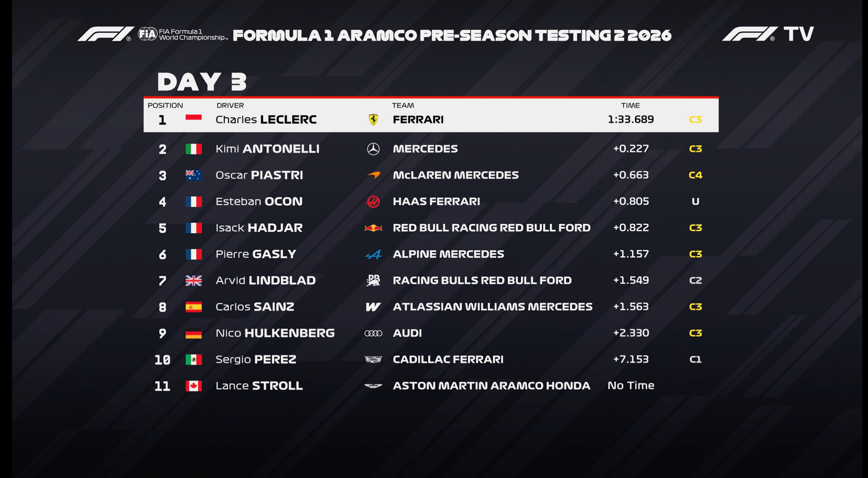
Task: Click the Red Bull Racing bull logo
Action: tap(373, 228)
